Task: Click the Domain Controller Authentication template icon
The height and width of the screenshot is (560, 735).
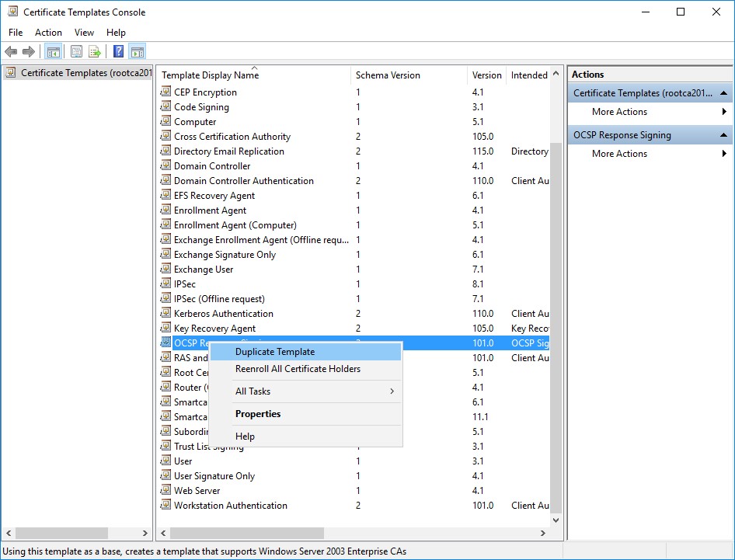Action: click(165, 180)
